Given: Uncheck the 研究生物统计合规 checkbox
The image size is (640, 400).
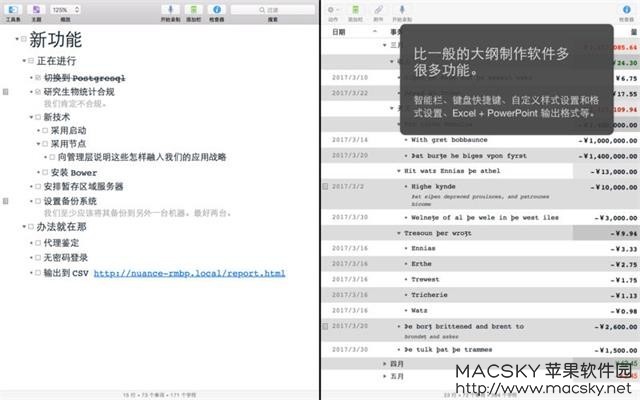Looking at the screenshot, I should [38, 92].
